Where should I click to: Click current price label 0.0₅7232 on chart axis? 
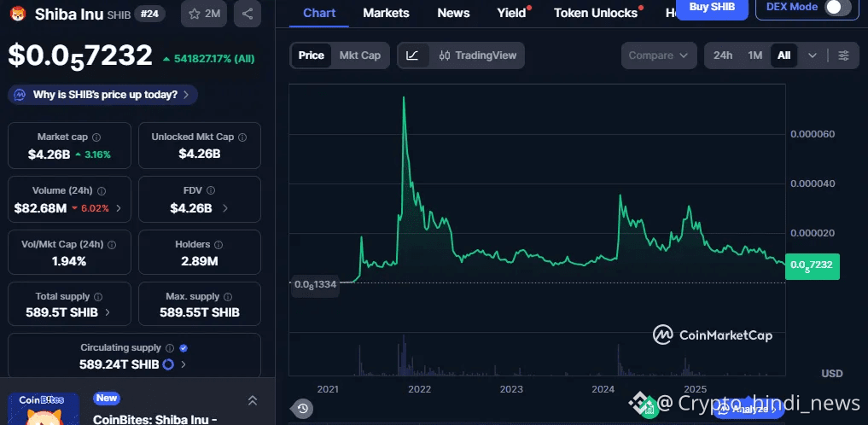[812, 266]
